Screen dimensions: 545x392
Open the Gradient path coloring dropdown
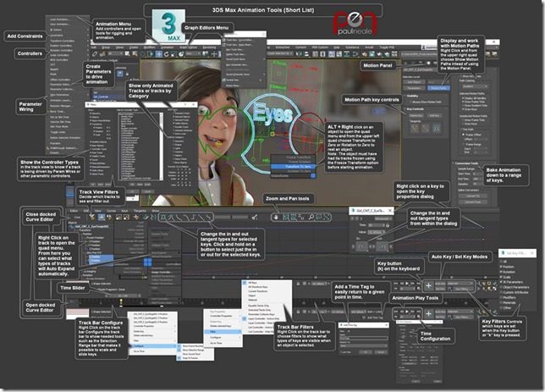(475, 86)
